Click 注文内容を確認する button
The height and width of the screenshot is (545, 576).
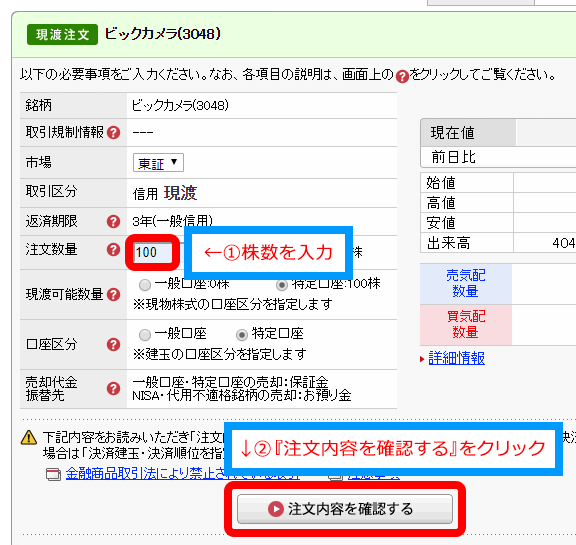(x=345, y=509)
